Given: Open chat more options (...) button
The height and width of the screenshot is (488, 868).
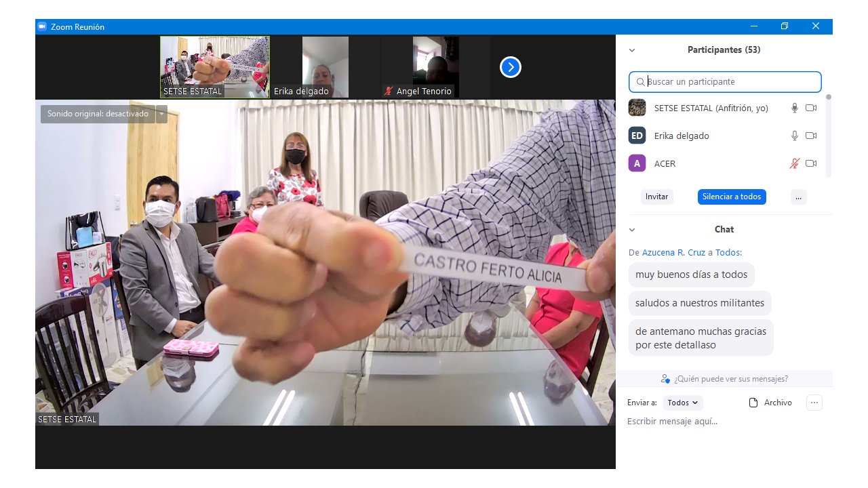Looking at the screenshot, I should pyautogui.click(x=814, y=403).
